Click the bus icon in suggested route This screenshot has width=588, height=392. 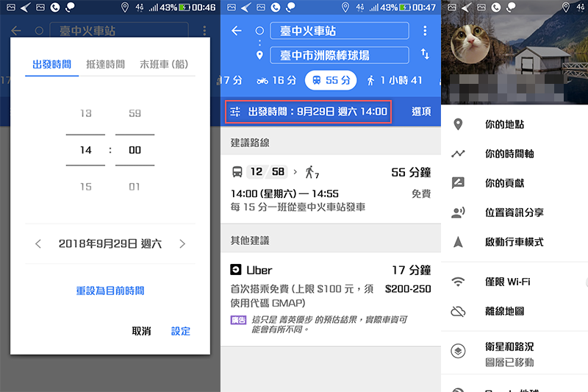(237, 172)
